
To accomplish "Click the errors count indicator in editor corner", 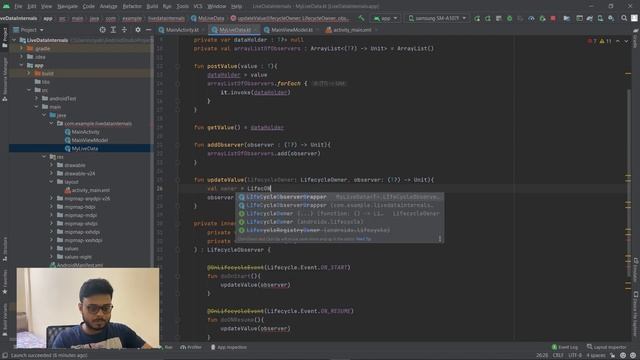I will click(592, 41).
